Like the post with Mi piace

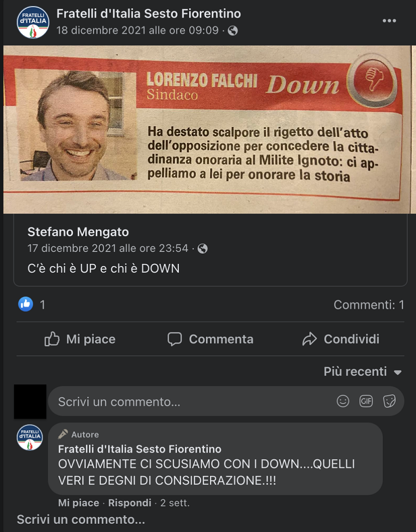pyautogui.click(x=80, y=339)
